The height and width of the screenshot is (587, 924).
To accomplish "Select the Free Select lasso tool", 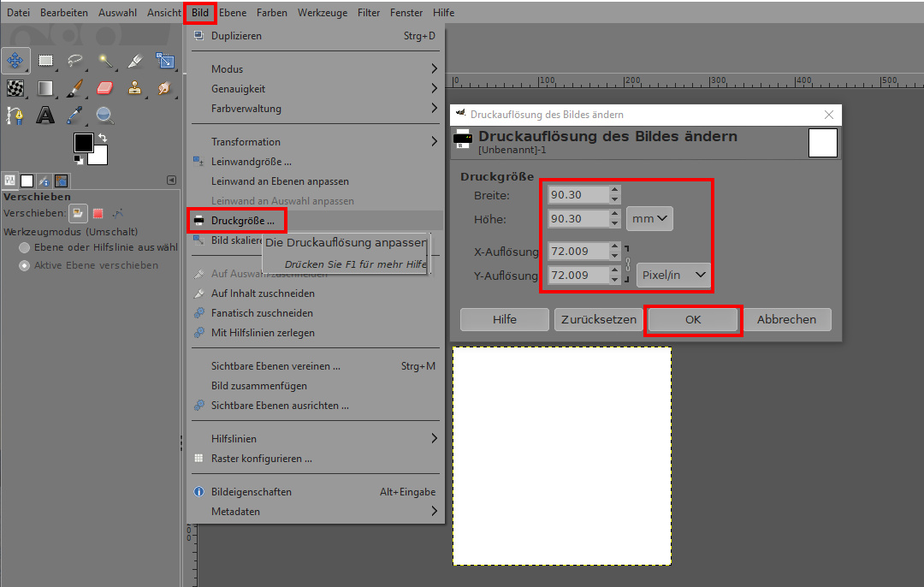I will (x=74, y=60).
